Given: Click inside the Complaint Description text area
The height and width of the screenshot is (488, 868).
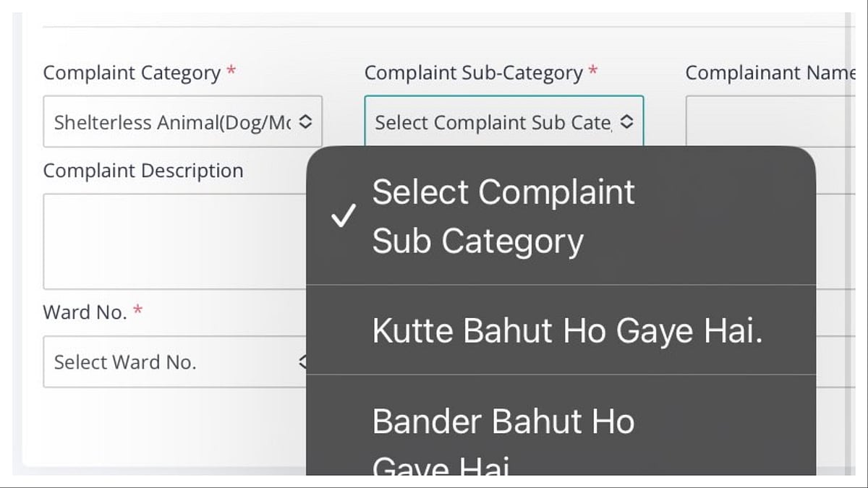Looking at the screenshot, I should 174,239.
